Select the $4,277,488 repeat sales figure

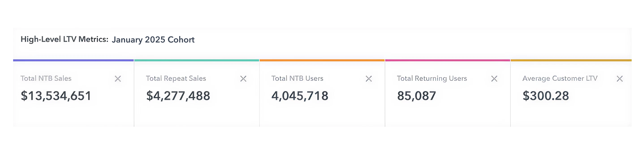coord(178,96)
